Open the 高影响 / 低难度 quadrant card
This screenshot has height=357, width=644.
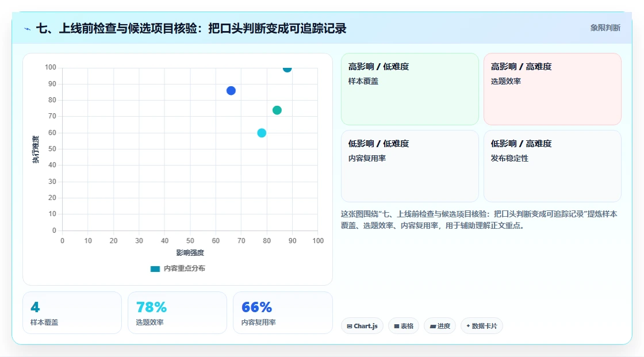point(410,89)
